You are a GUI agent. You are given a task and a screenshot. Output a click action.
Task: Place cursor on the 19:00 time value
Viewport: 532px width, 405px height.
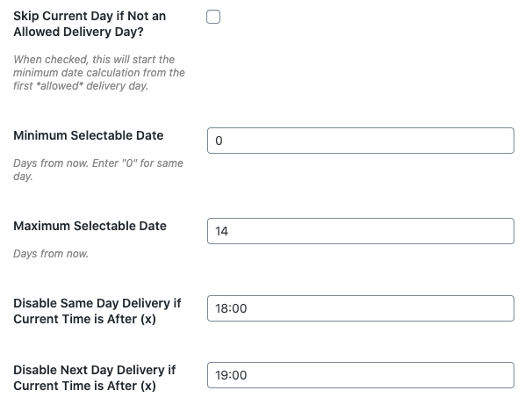(231, 376)
